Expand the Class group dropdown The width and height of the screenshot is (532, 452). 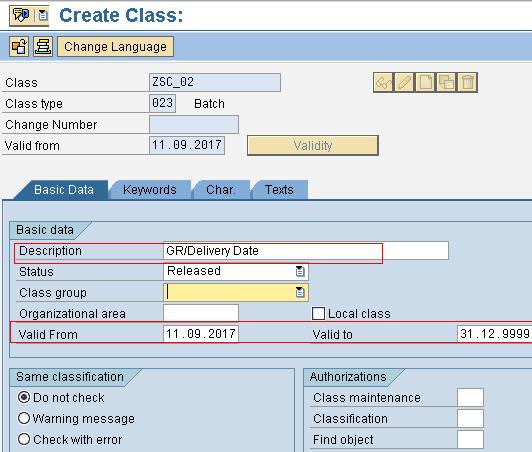click(300, 293)
